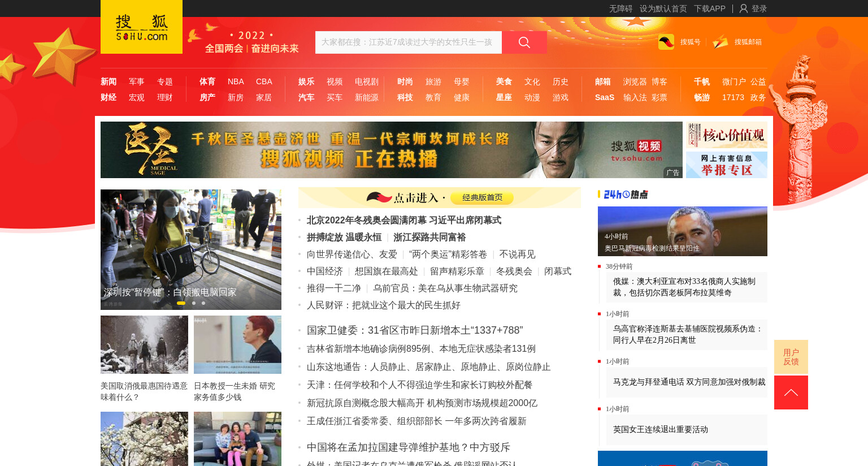Open 天津校外配餐 article link

point(420,385)
